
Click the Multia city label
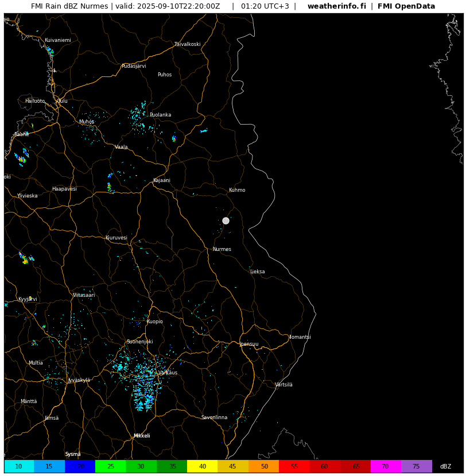[x=36, y=363]
